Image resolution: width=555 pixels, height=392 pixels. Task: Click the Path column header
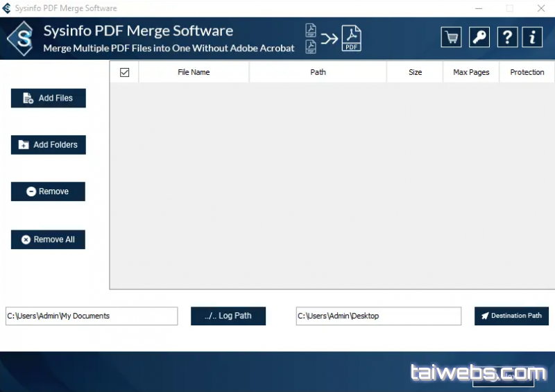[318, 72]
